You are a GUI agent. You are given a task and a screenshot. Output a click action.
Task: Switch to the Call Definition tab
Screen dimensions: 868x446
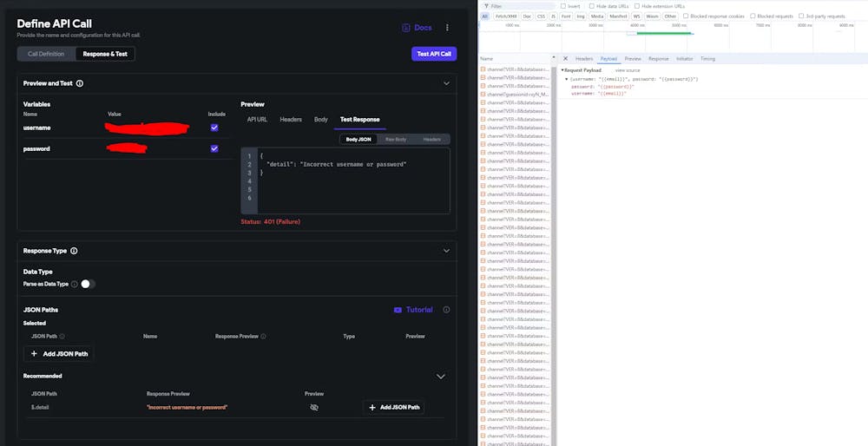(46, 54)
